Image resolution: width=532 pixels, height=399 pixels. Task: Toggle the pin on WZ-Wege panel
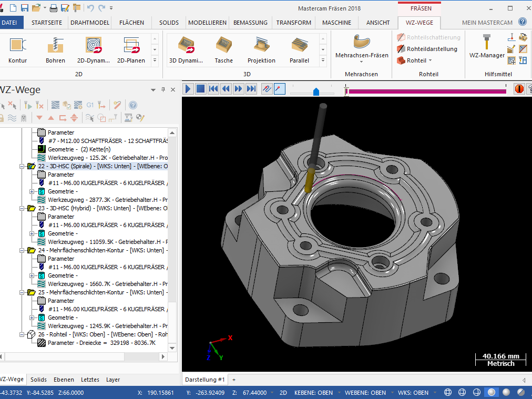click(163, 90)
